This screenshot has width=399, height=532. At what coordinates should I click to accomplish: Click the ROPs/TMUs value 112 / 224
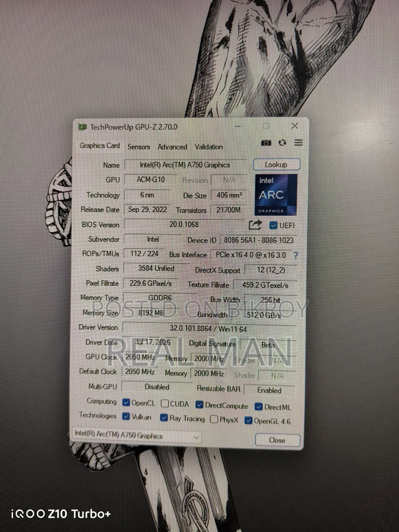click(144, 254)
